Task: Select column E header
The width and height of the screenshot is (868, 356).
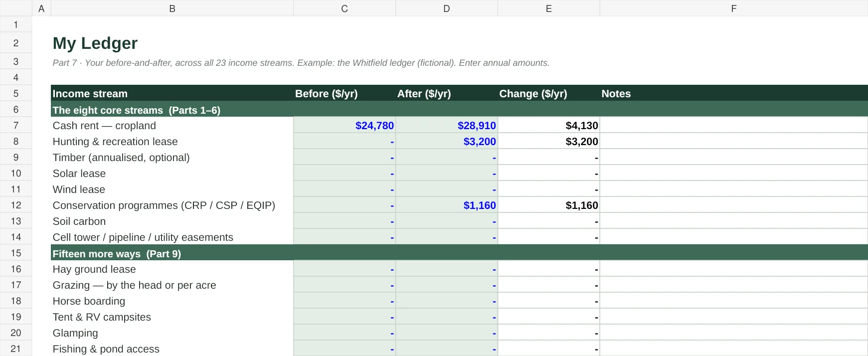Action: pos(549,8)
